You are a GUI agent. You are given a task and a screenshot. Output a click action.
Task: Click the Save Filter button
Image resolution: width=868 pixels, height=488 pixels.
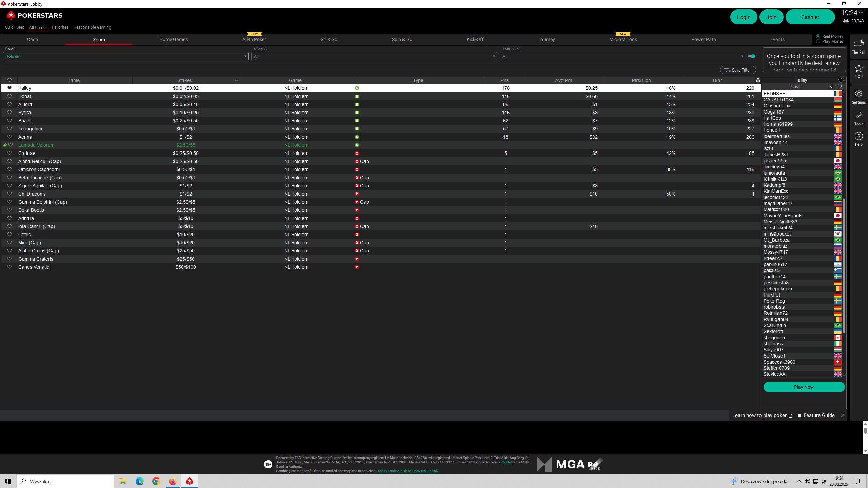738,70
